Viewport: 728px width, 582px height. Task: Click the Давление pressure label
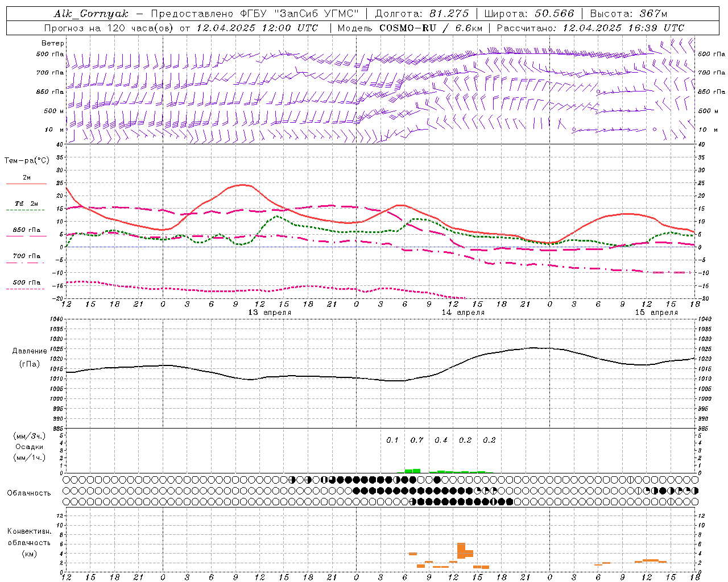pyautogui.click(x=30, y=351)
